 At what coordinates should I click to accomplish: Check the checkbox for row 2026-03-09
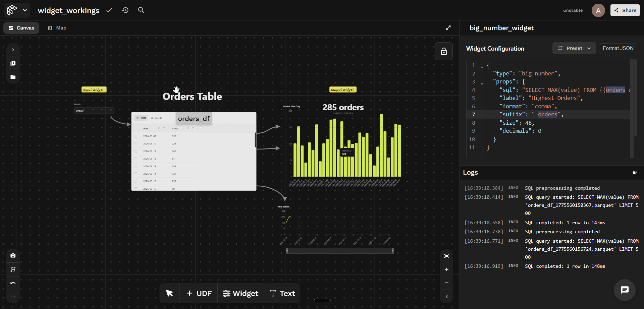pyautogui.click(x=136, y=136)
